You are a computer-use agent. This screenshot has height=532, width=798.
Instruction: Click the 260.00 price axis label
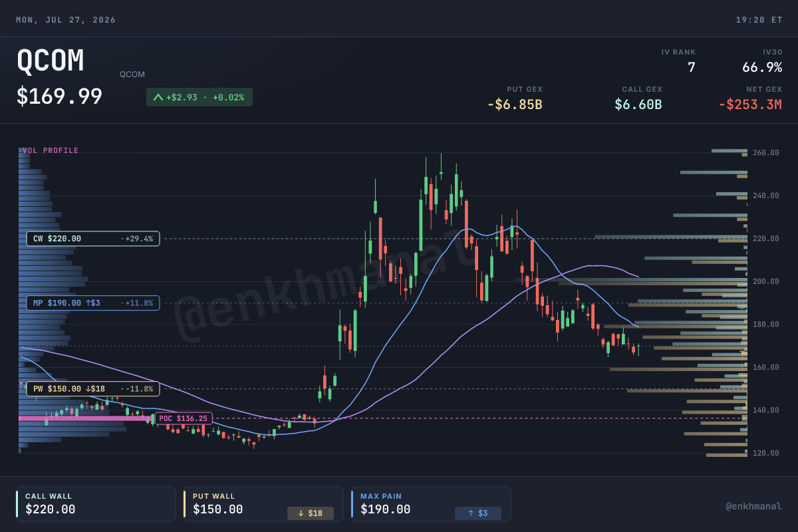click(x=766, y=153)
